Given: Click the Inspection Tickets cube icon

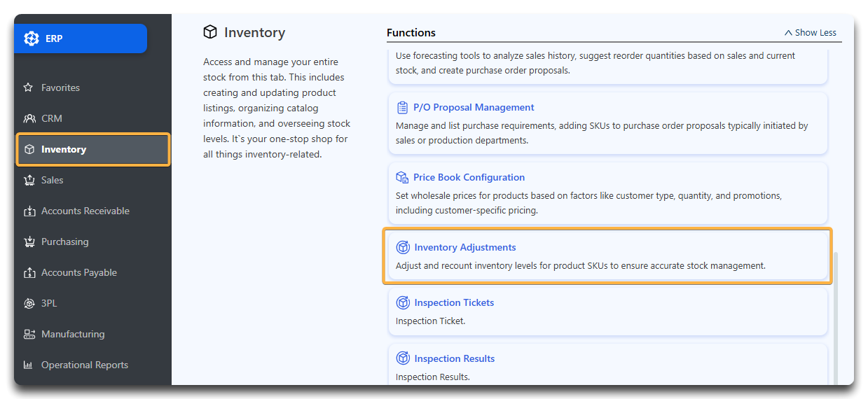Looking at the screenshot, I should tap(403, 302).
